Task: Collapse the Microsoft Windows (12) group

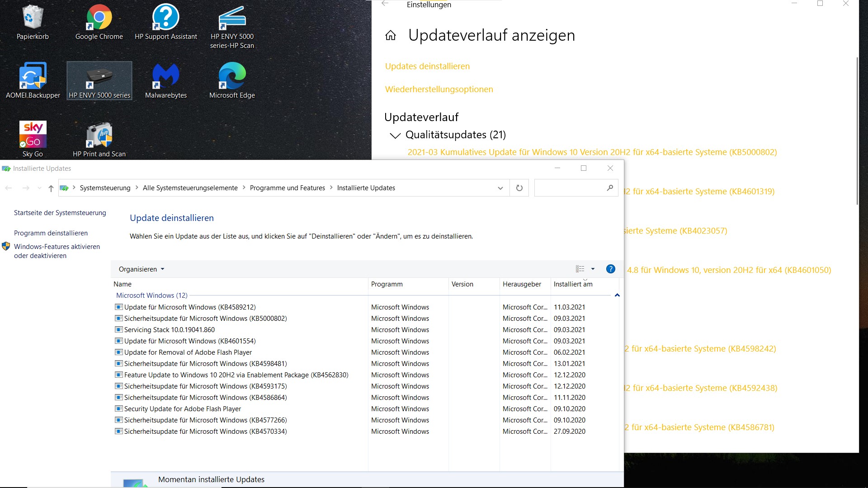Action: [617, 296]
